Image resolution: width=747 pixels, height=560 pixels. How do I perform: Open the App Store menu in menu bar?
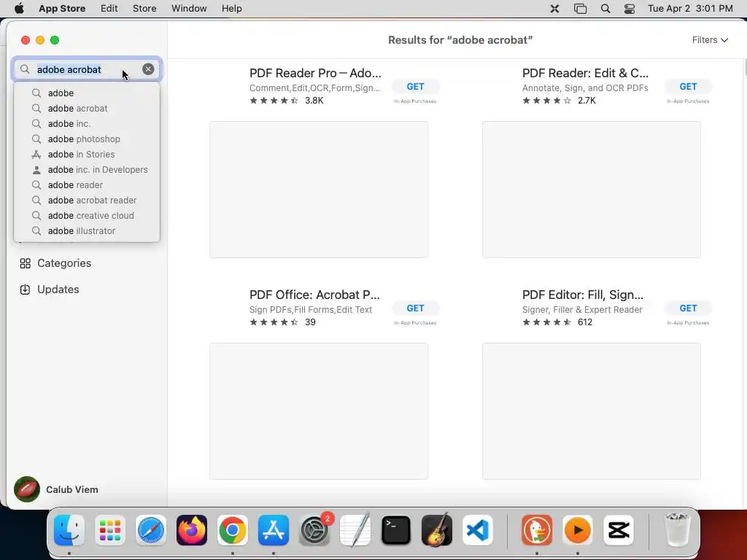(62, 9)
